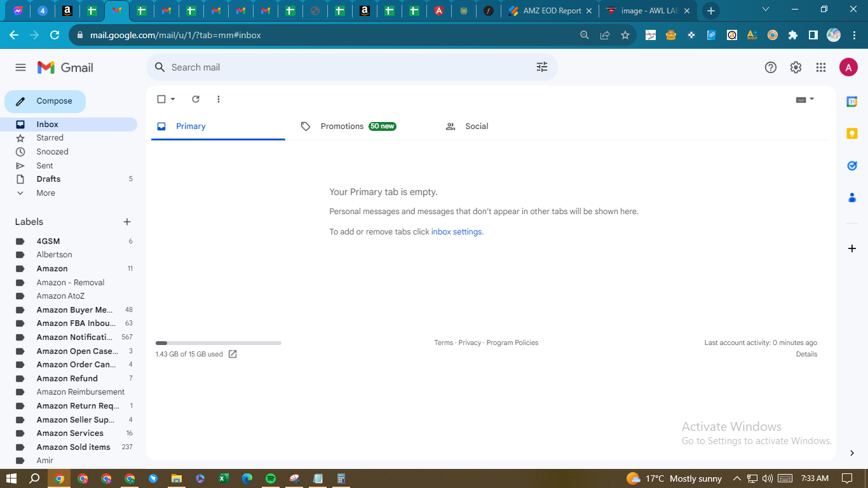Click the storage usage progress bar
Viewport: 868px width, 488px height.
click(x=219, y=343)
